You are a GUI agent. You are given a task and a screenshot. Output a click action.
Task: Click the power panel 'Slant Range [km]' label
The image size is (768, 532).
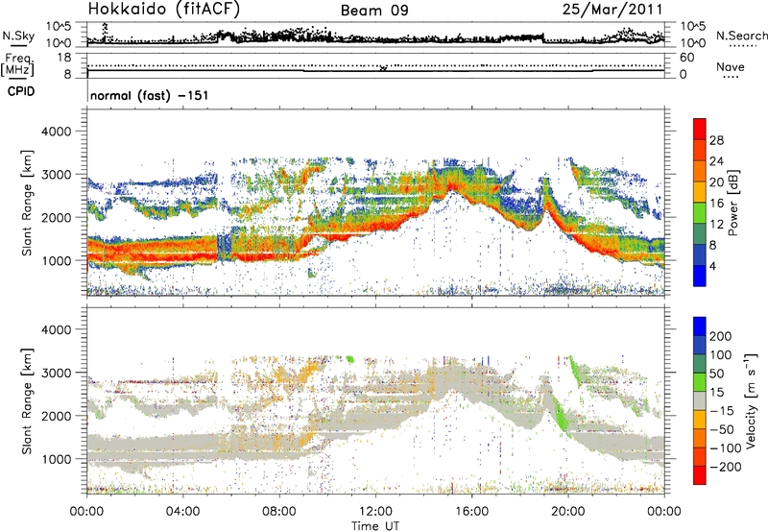(x=27, y=203)
